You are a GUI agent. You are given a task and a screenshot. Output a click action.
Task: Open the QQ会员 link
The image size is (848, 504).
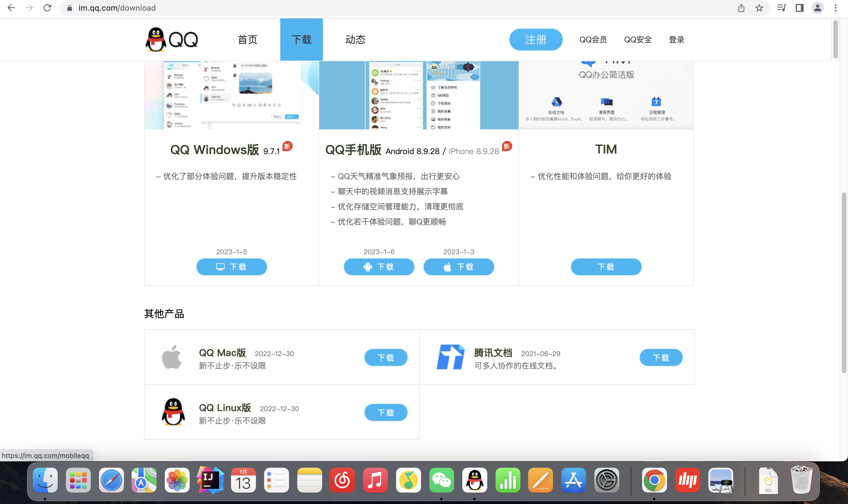(593, 40)
